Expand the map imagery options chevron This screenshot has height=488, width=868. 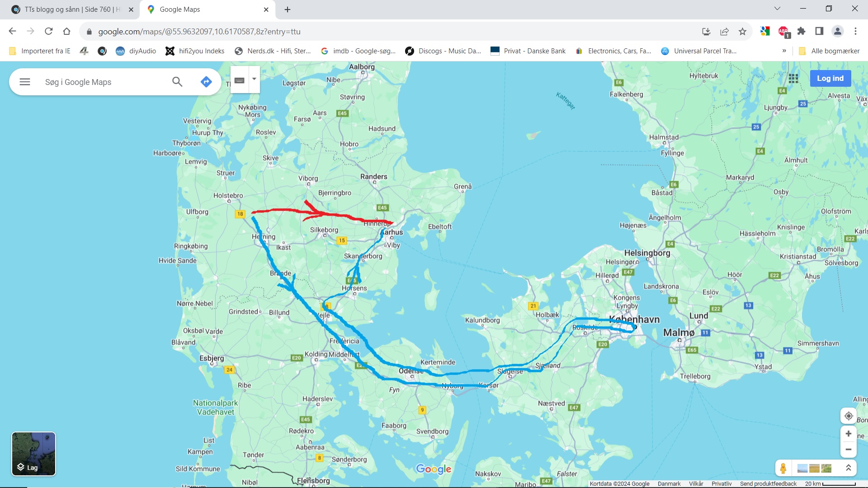(x=849, y=468)
